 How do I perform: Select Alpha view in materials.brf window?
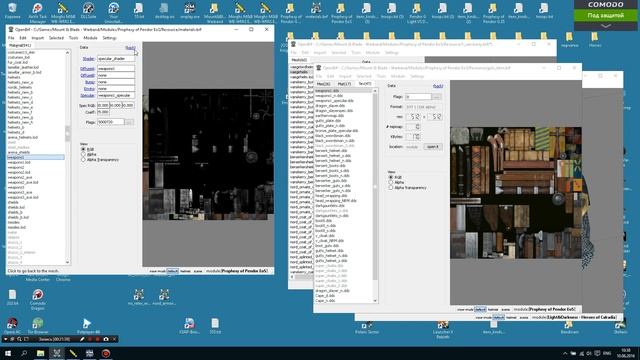[x=83, y=154]
